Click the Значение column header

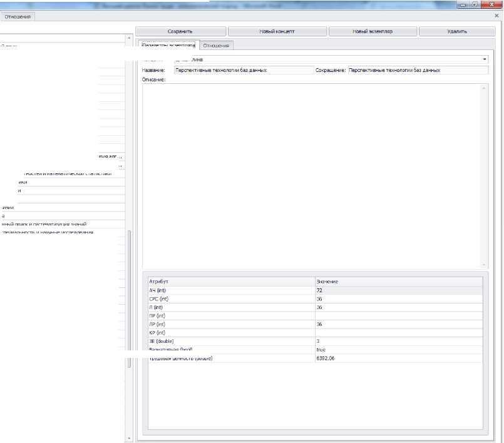[399, 282]
